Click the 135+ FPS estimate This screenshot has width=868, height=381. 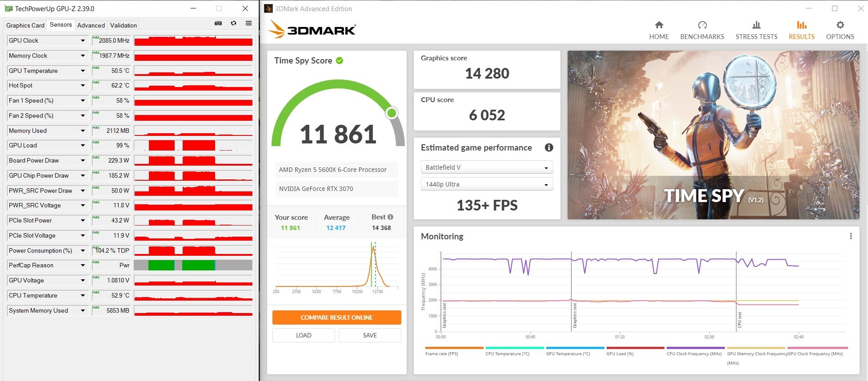[x=487, y=205]
